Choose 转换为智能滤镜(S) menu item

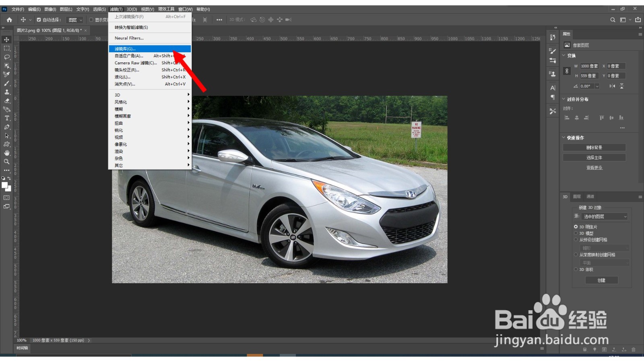click(x=150, y=27)
